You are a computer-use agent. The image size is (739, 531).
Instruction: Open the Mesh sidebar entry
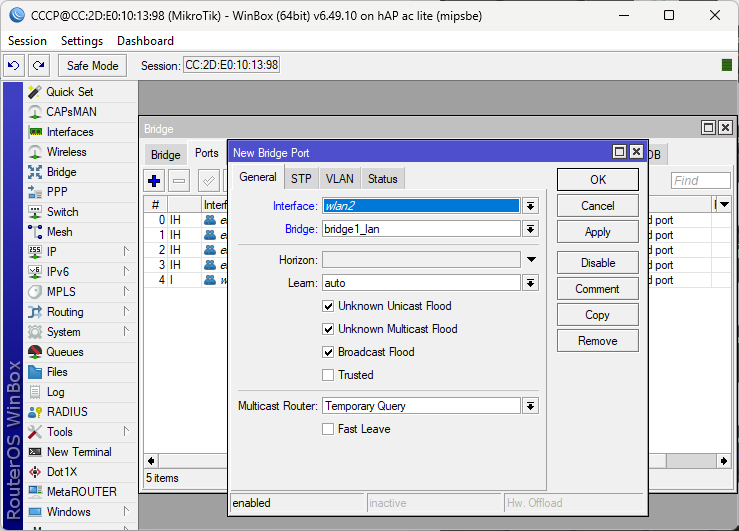(x=80, y=232)
